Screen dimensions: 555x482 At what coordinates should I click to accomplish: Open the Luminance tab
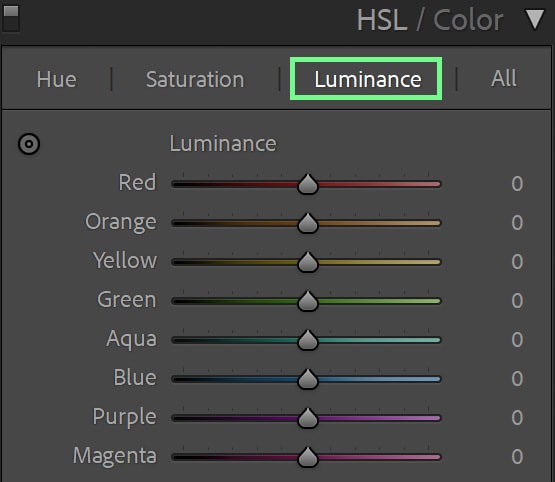point(368,79)
